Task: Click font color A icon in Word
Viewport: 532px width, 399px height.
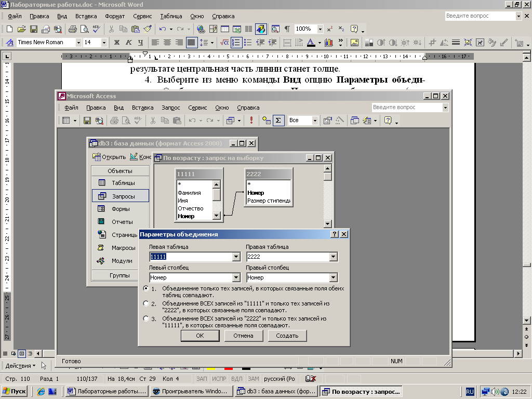Action: pyautogui.click(x=311, y=43)
